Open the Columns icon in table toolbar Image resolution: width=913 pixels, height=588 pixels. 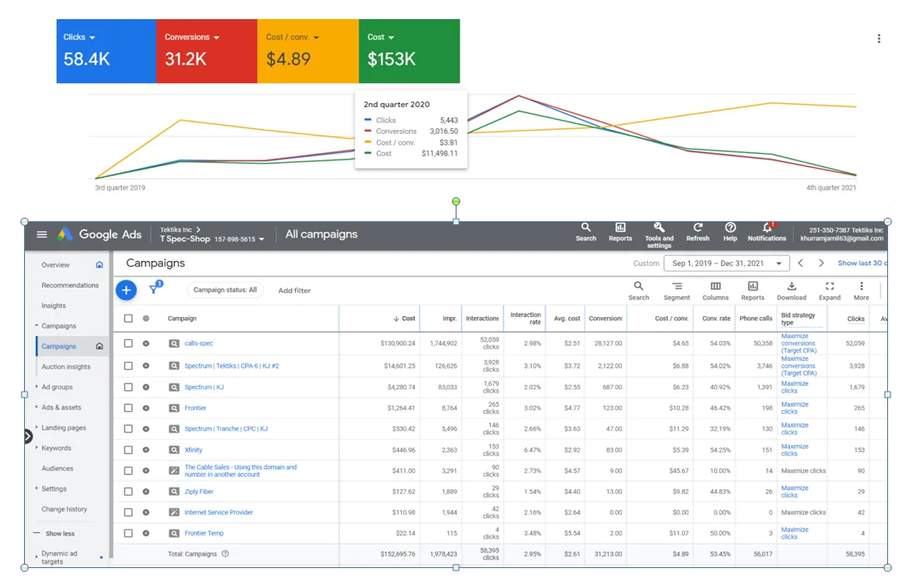click(715, 287)
